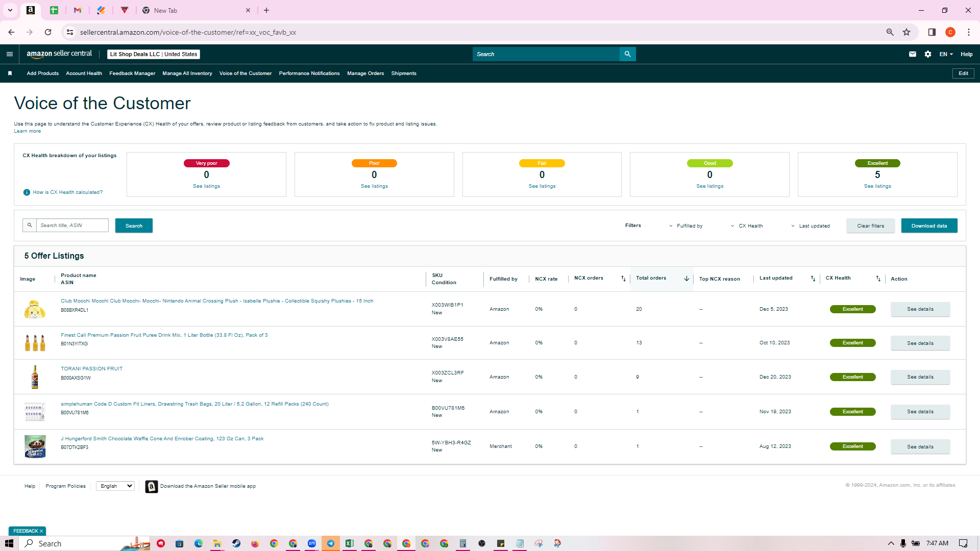
Task: Expand the Last updated filter dropdown
Action: click(811, 226)
